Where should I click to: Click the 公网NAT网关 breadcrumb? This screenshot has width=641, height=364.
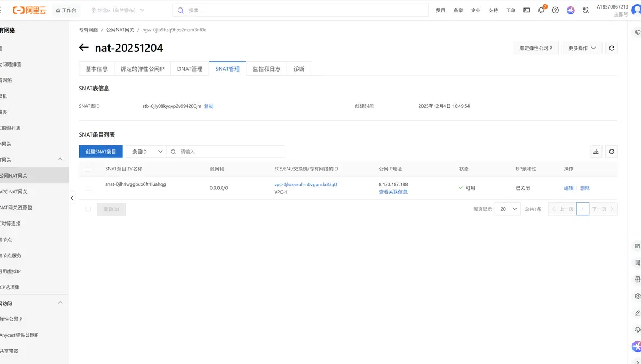(x=120, y=30)
